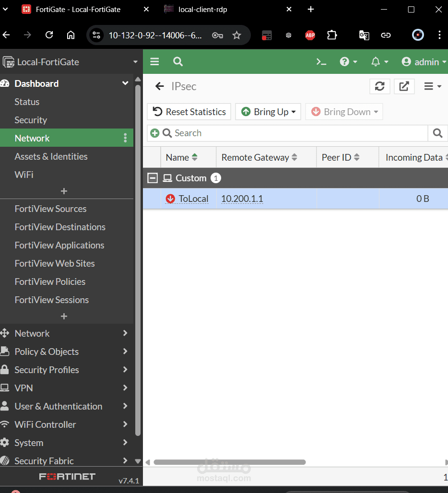Open FortiView Sessions

point(51,300)
